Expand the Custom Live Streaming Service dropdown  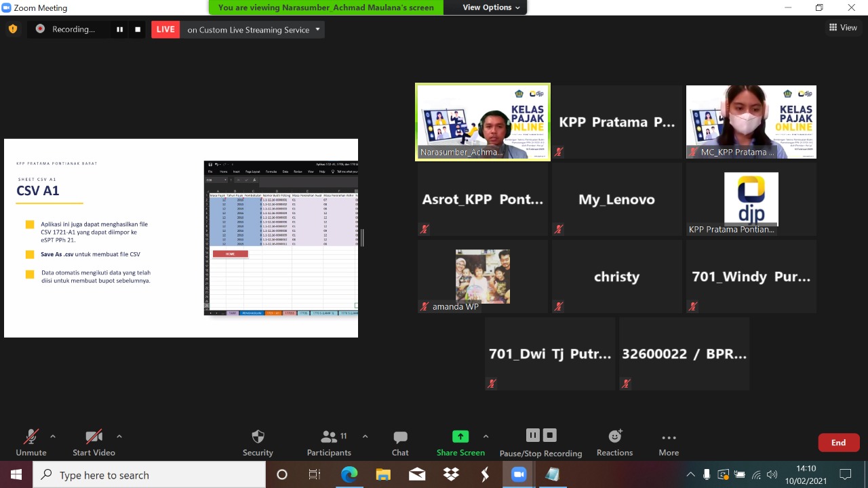(317, 29)
